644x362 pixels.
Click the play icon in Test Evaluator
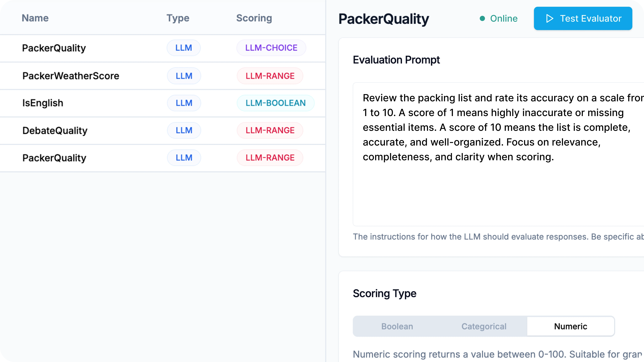click(549, 18)
